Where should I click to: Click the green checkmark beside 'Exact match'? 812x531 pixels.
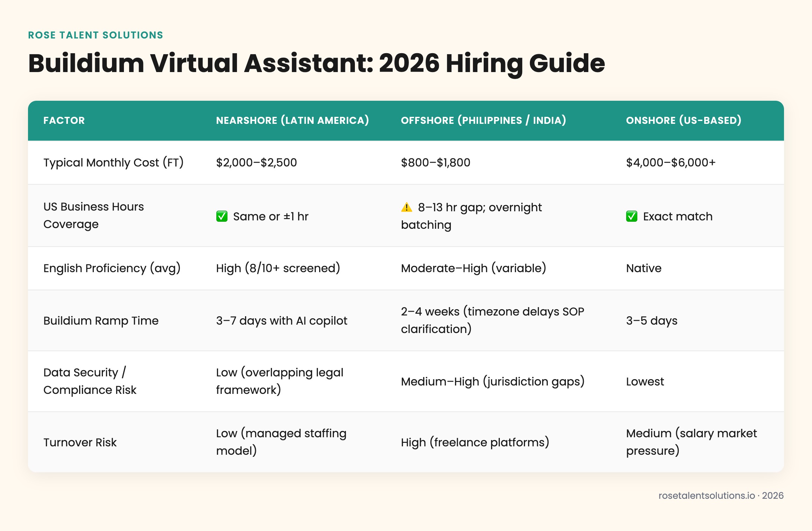click(632, 217)
